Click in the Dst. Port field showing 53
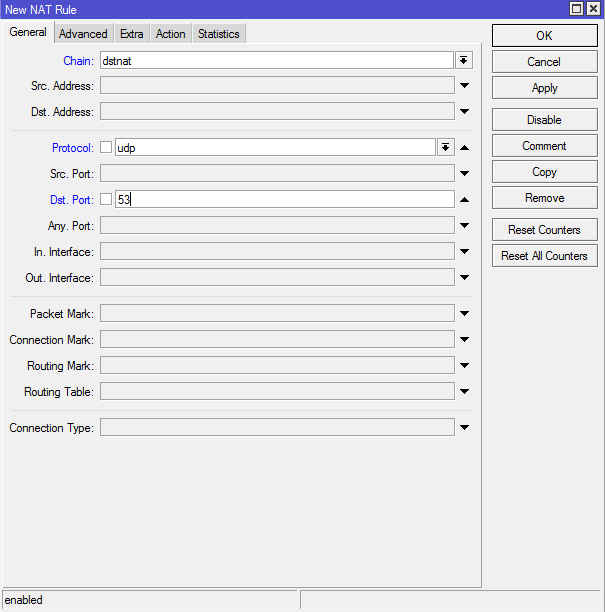This screenshot has width=605, height=612. 285,199
